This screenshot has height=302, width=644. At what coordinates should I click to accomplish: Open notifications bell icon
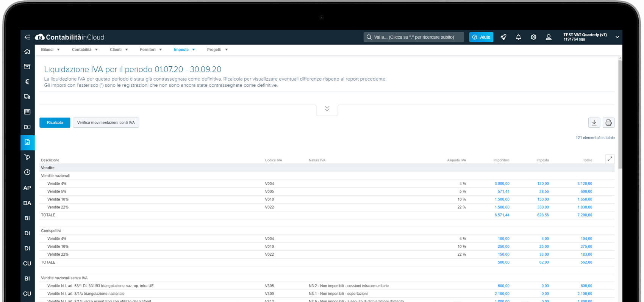pos(519,37)
